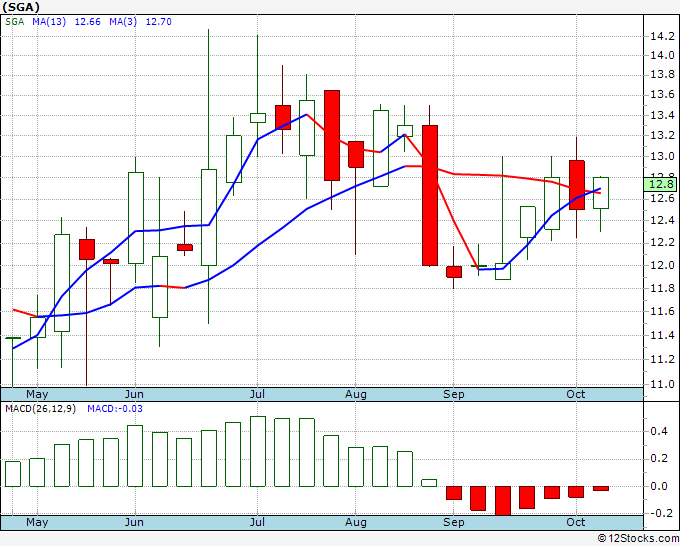This screenshot has width=680, height=546.
Task: Click the MACD(26,12,9) indicator label
Action: pyautogui.click(x=40, y=409)
